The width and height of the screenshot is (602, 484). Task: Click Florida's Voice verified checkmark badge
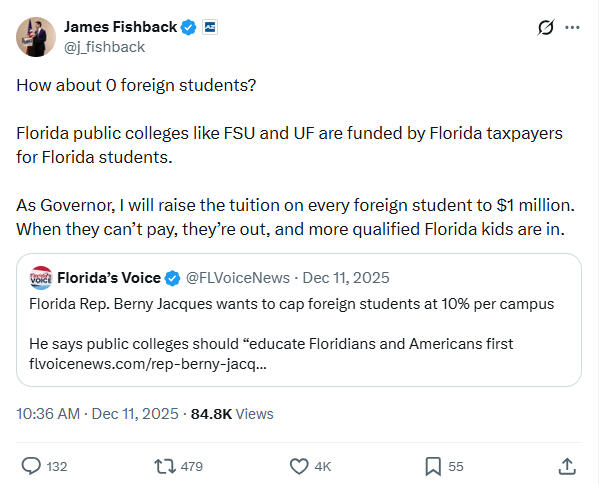tap(172, 277)
